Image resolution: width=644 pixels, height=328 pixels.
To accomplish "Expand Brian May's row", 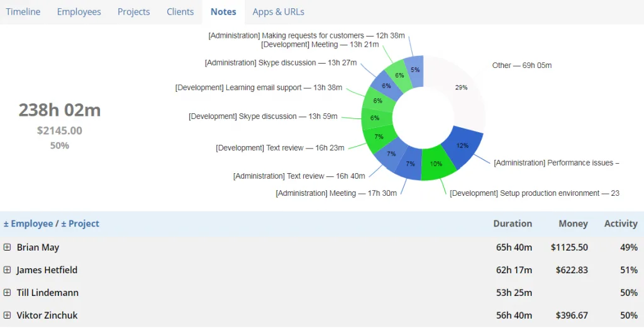I will (x=7, y=247).
